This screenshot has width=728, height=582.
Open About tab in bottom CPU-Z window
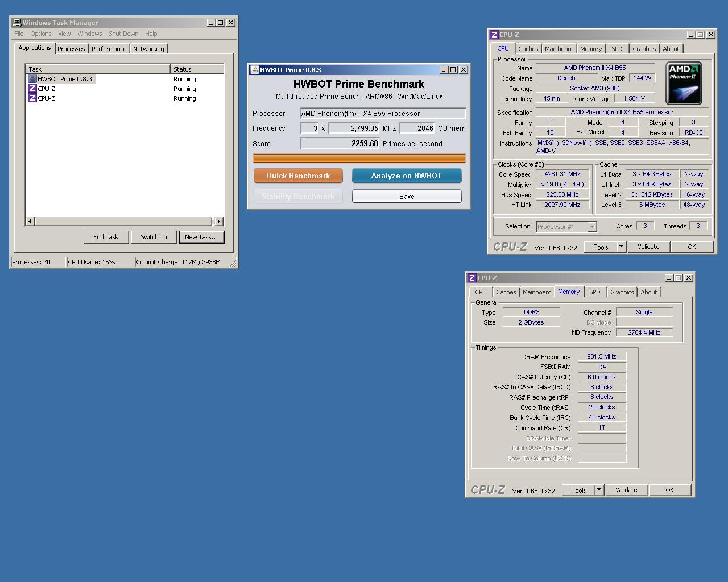pos(648,292)
